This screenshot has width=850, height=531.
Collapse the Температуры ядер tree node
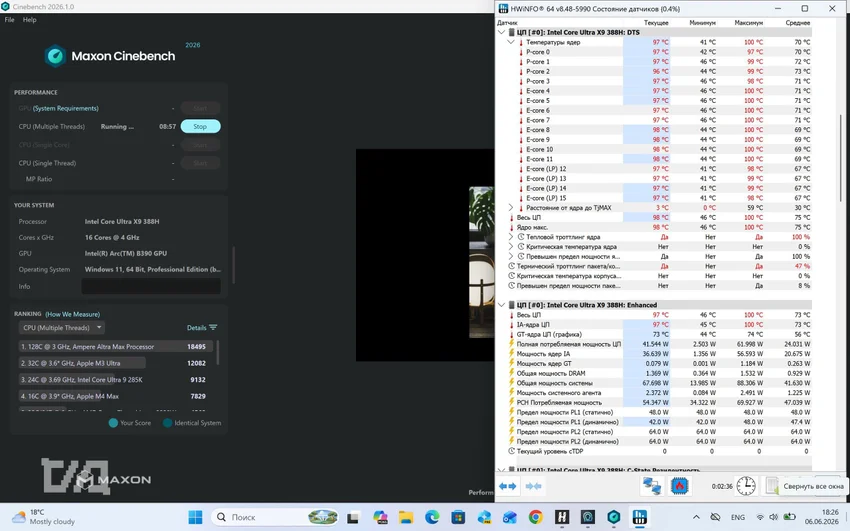click(x=511, y=42)
